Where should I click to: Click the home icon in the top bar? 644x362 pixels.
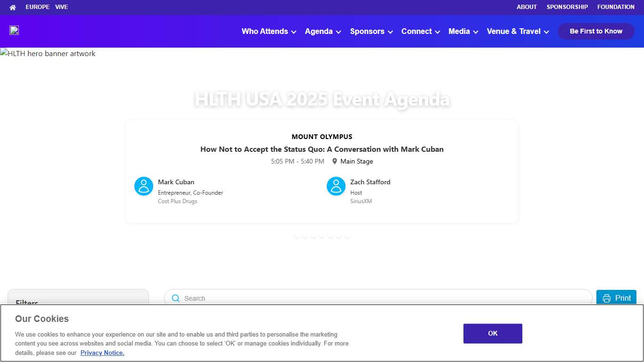click(12, 7)
